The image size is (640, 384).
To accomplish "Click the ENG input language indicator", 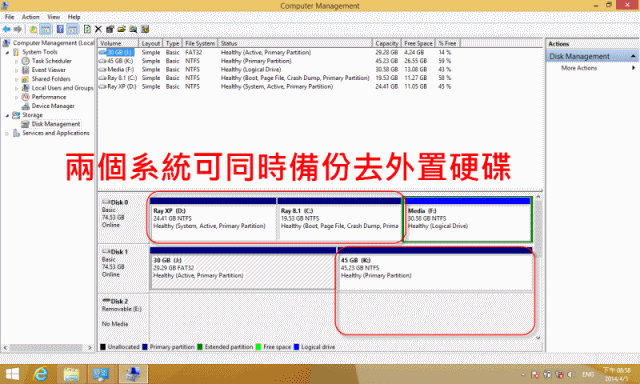I will 588,375.
